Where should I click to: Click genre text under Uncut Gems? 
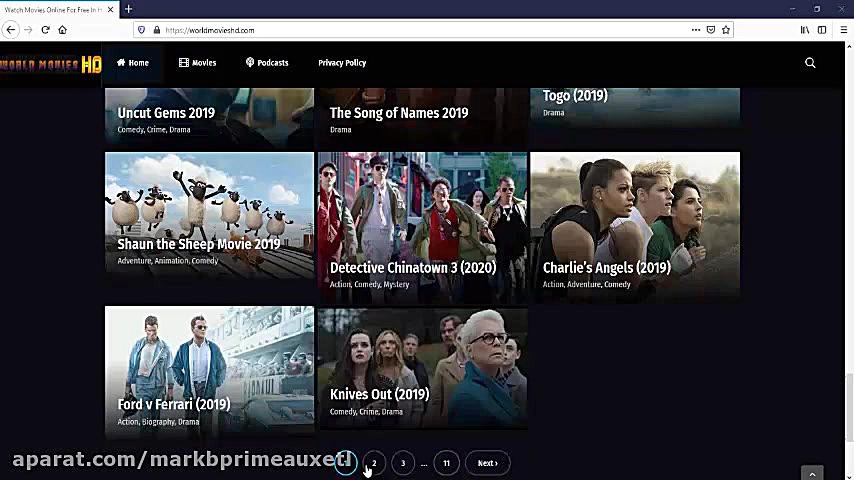[x=154, y=130]
